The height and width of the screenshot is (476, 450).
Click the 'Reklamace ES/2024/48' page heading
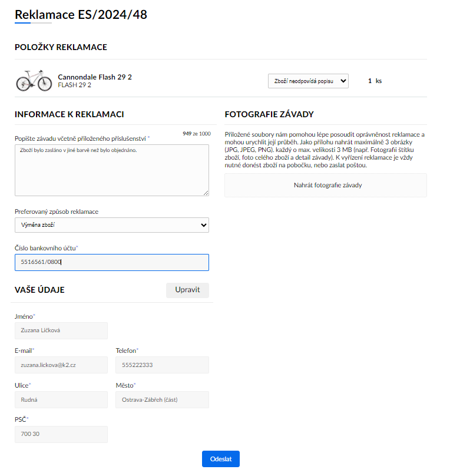click(x=81, y=15)
